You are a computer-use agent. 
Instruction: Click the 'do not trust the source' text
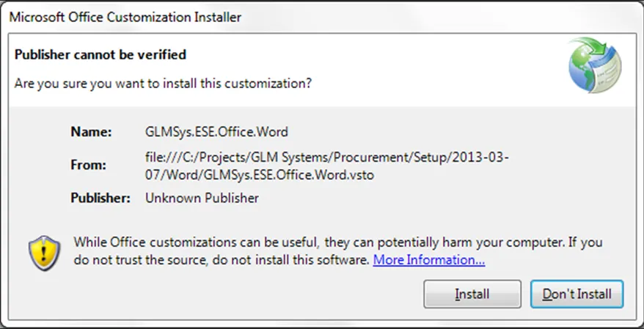pyautogui.click(x=220, y=260)
